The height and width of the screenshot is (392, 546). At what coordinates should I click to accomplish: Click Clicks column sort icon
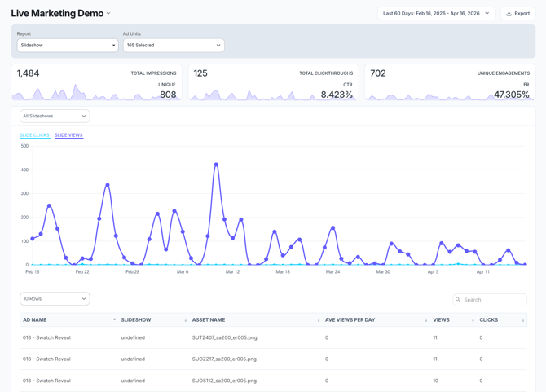pos(523,320)
